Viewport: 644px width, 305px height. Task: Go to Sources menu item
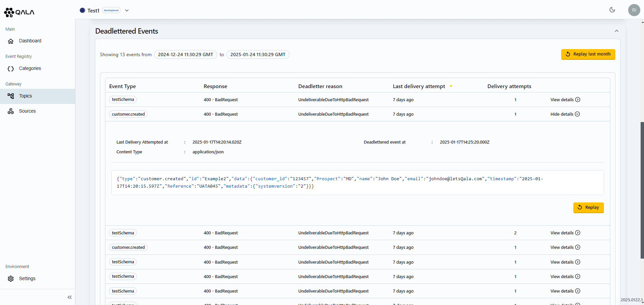point(27,111)
